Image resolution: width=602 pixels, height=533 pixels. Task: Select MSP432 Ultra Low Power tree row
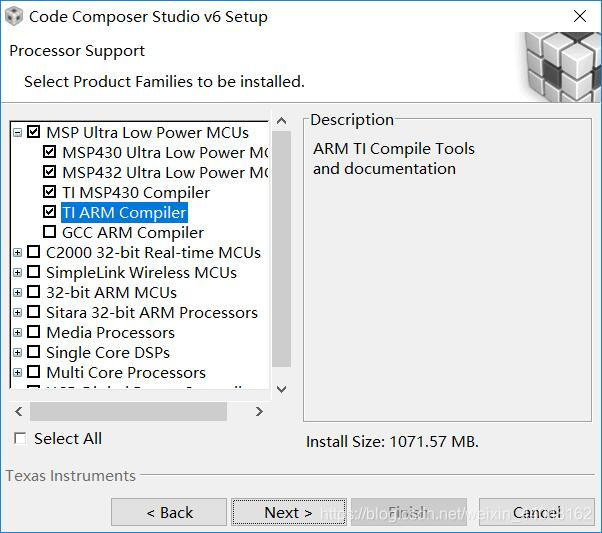tap(165, 172)
